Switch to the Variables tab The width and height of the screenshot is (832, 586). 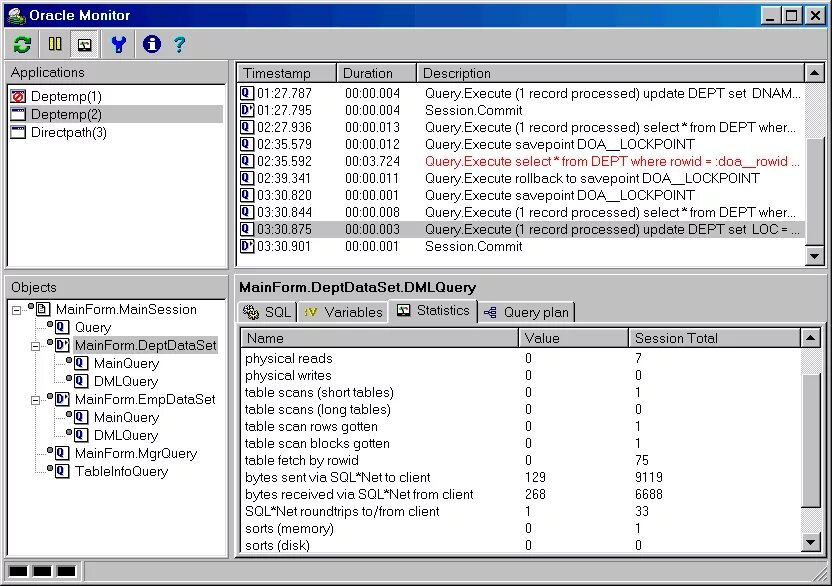pyautogui.click(x=343, y=312)
